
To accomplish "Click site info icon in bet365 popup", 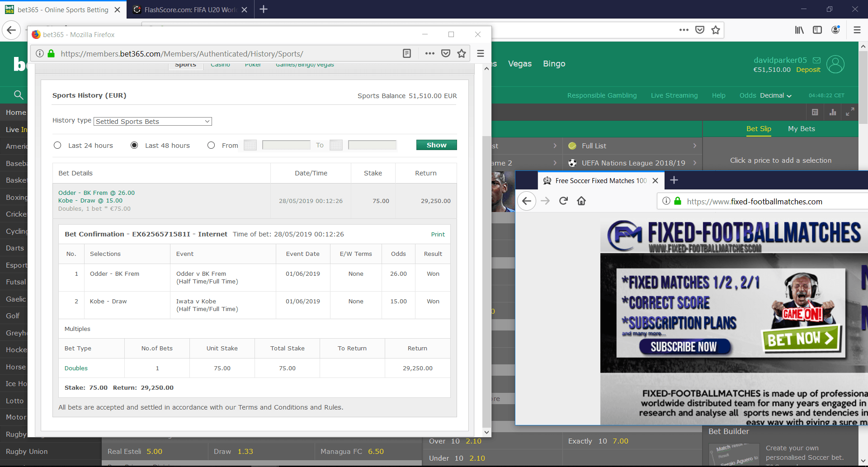I will click(x=40, y=53).
